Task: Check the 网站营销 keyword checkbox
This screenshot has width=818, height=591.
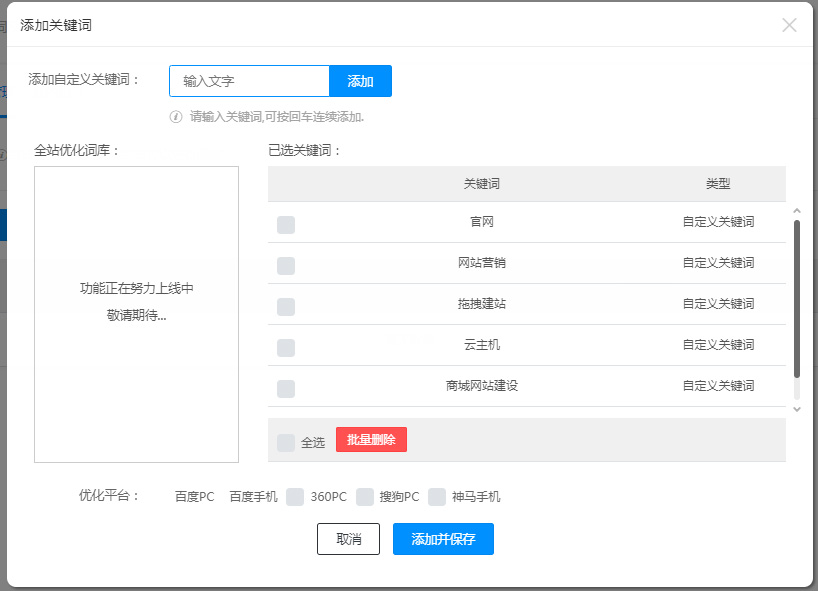Action: click(286, 265)
